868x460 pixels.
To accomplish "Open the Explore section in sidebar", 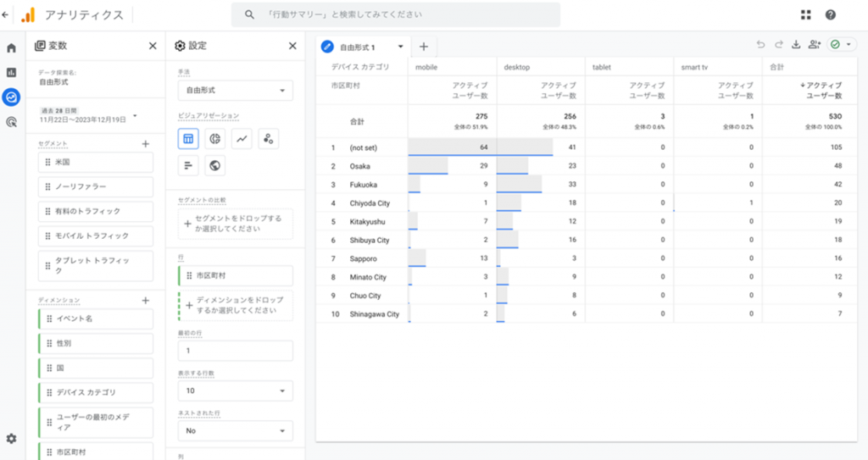I will [12, 97].
